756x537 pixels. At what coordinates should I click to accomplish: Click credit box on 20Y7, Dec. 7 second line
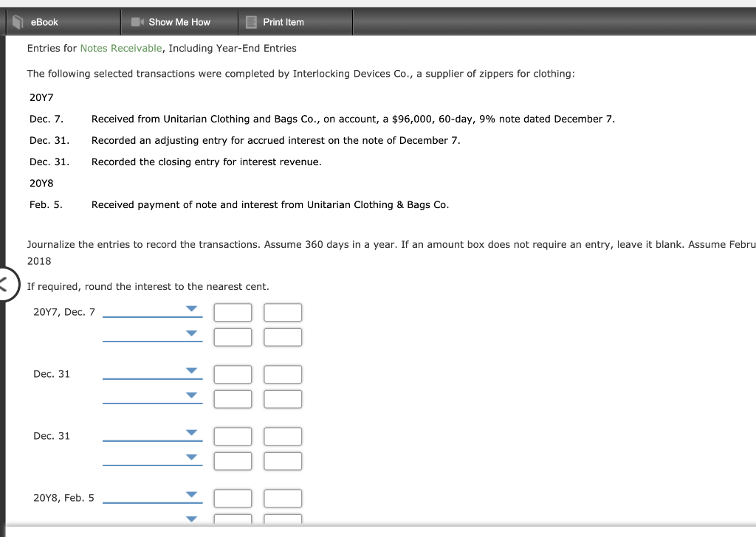tap(283, 337)
